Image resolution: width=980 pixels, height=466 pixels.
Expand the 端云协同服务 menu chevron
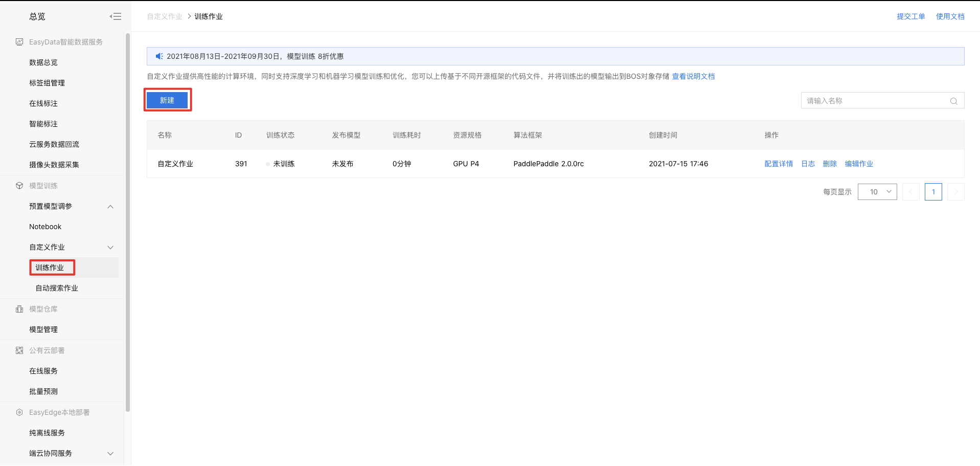[x=110, y=454]
